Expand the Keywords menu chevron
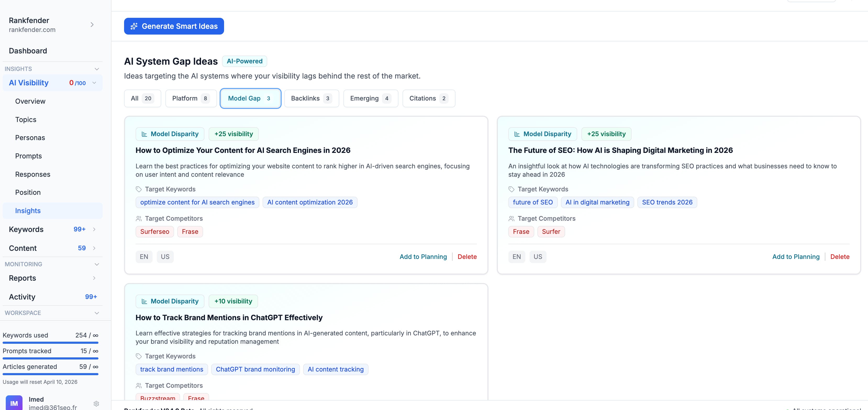868x410 pixels. [94, 229]
